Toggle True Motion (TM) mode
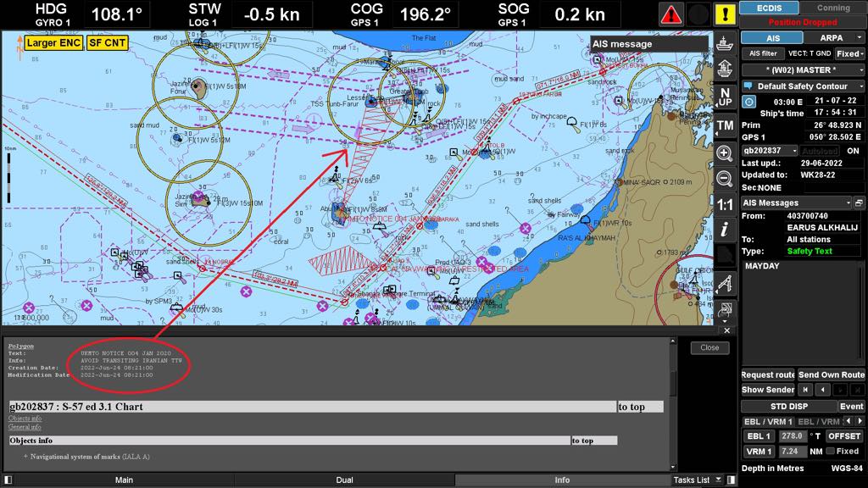 tap(725, 125)
